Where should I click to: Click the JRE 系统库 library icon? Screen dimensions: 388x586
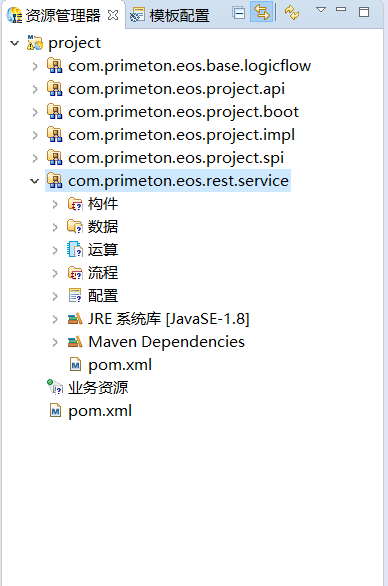(75, 319)
